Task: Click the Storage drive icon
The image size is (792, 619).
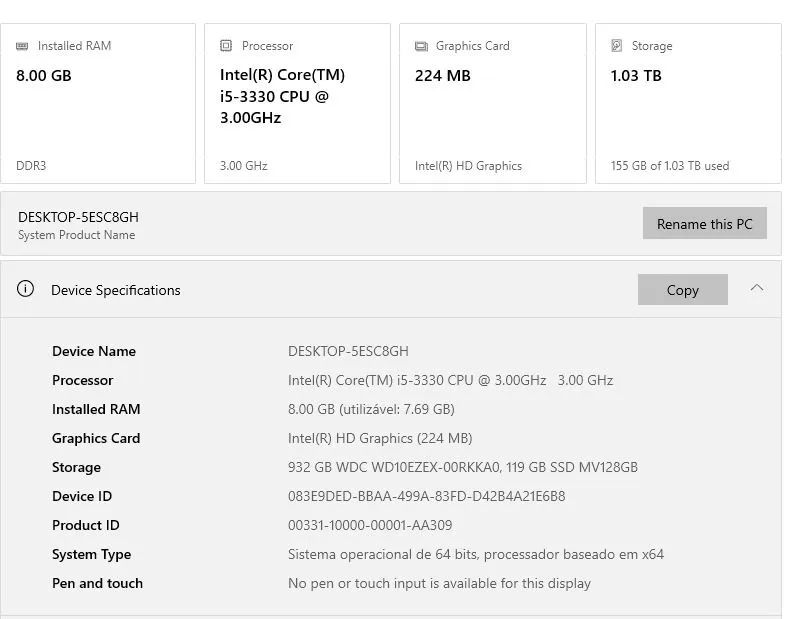Action: [617, 45]
